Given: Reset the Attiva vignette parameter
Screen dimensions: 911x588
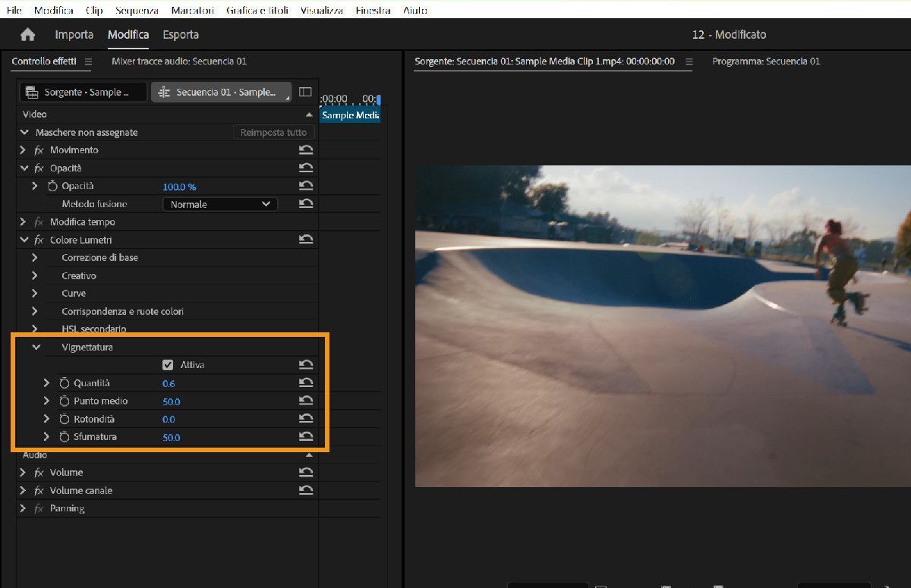Looking at the screenshot, I should point(306,365).
